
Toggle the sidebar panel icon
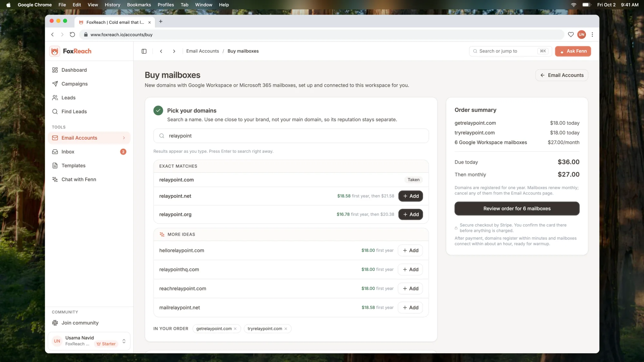pos(144,51)
